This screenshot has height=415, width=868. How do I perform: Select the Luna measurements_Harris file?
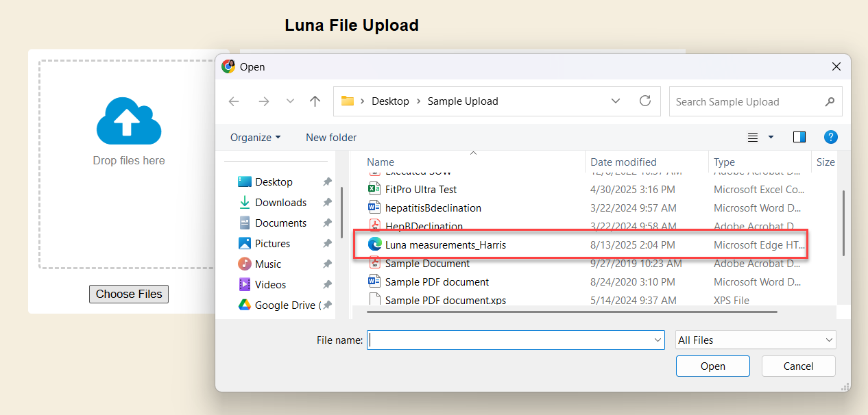point(446,244)
